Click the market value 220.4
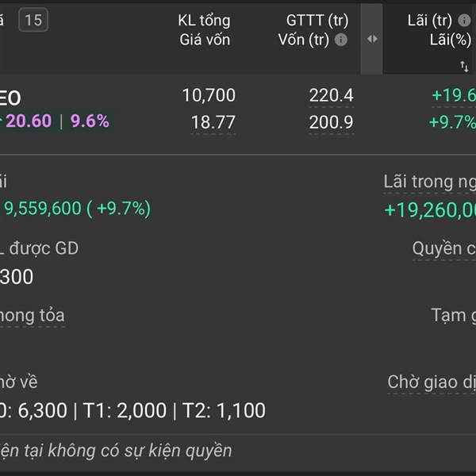Viewport: 476px width, 476px height. tap(331, 96)
